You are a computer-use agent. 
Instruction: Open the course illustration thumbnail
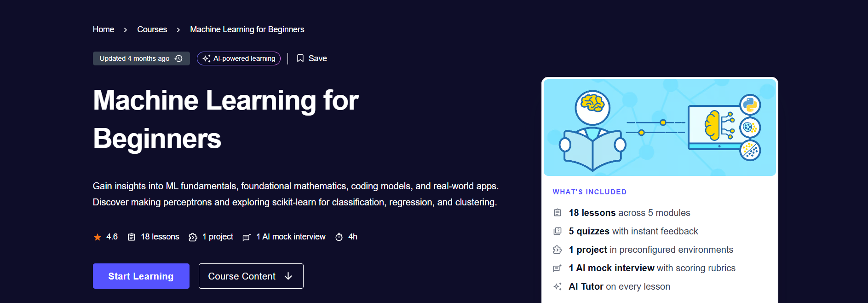pyautogui.click(x=660, y=128)
